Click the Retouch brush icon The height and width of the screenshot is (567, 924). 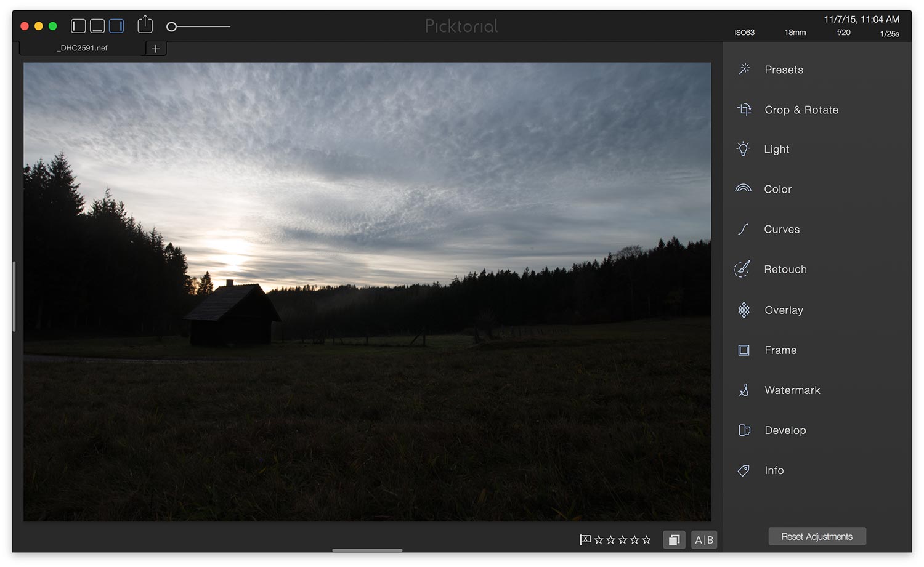[x=742, y=269]
